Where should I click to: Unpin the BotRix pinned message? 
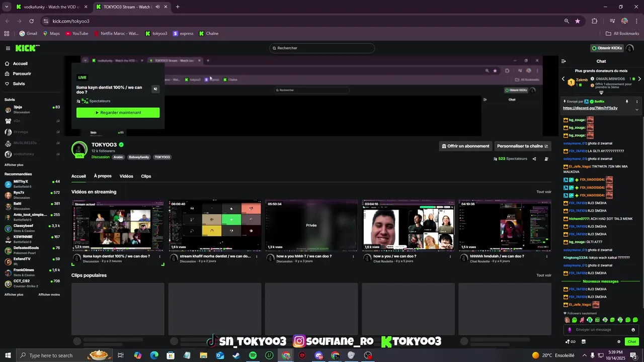pos(627,102)
